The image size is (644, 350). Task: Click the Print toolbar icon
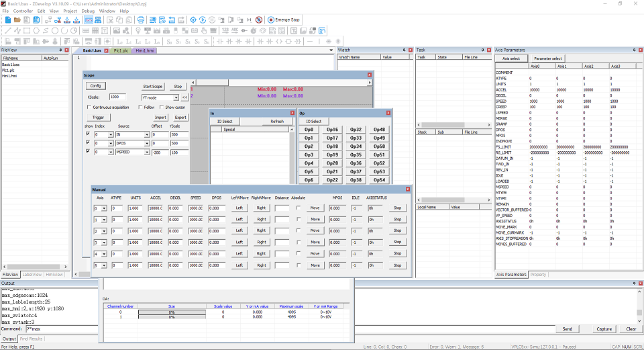coord(141,19)
